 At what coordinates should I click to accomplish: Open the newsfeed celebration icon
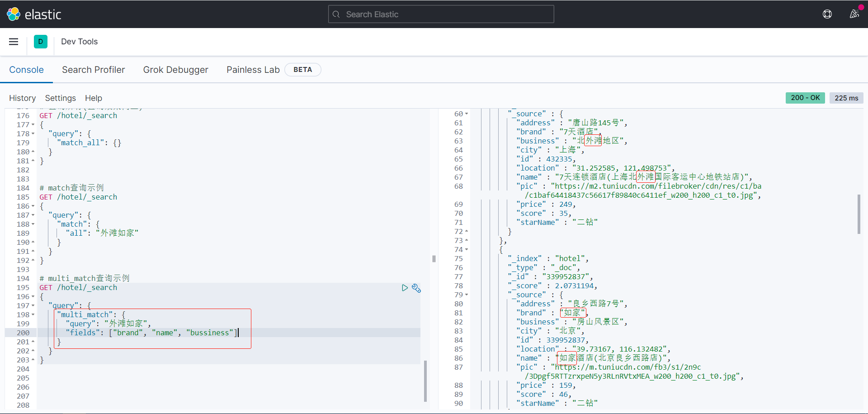854,14
